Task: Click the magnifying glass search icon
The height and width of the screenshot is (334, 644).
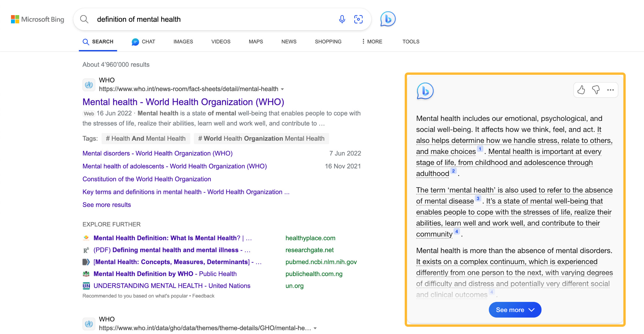Action: pos(84,19)
